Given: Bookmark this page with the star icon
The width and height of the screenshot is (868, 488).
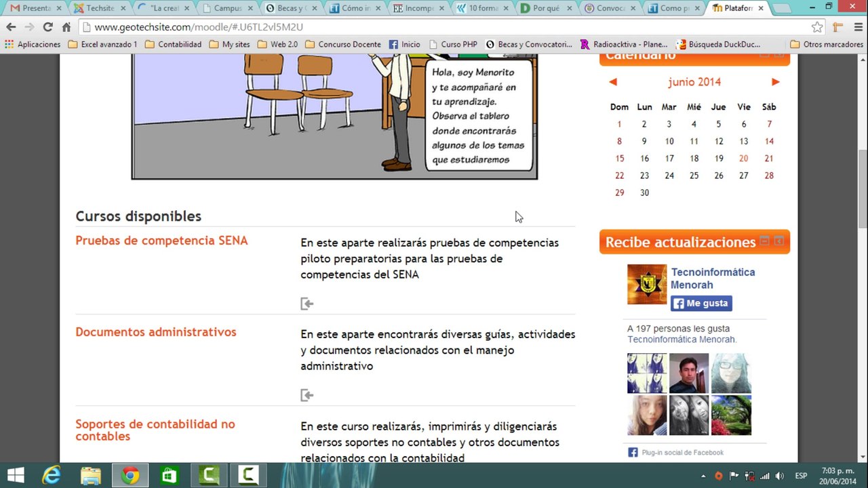Looking at the screenshot, I should tap(817, 27).
